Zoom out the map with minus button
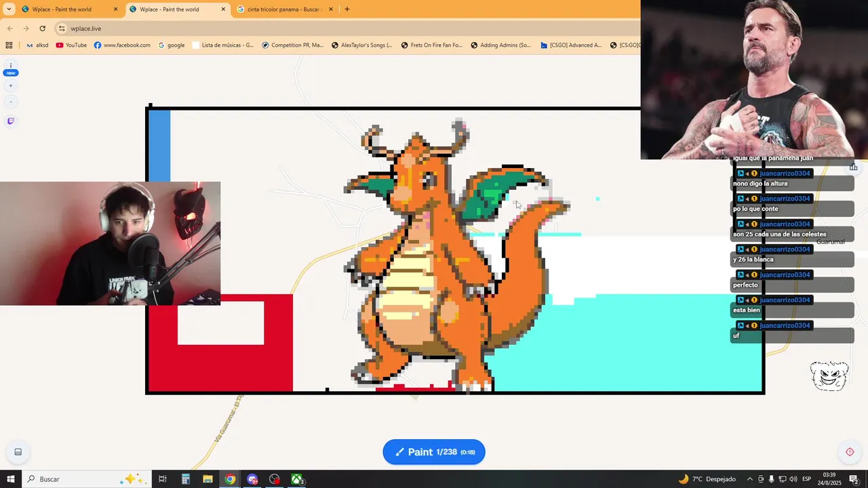868x488 pixels. [x=11, y=102]
